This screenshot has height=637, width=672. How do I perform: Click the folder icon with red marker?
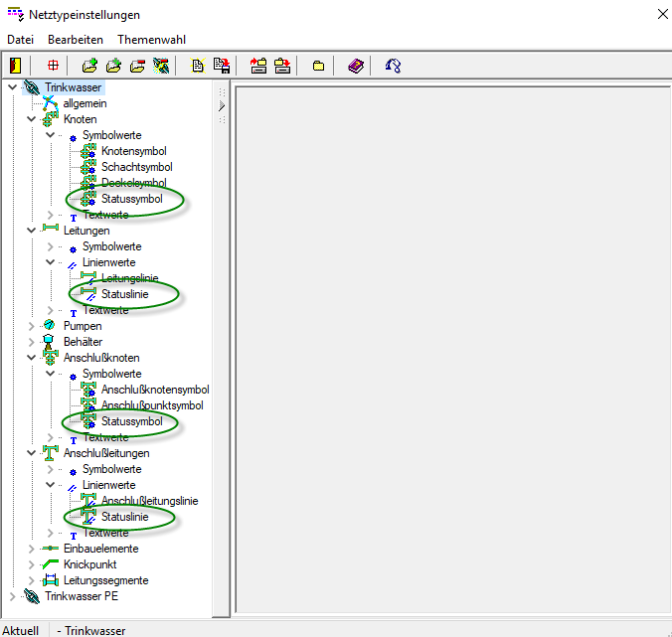(x=137, y=66)
